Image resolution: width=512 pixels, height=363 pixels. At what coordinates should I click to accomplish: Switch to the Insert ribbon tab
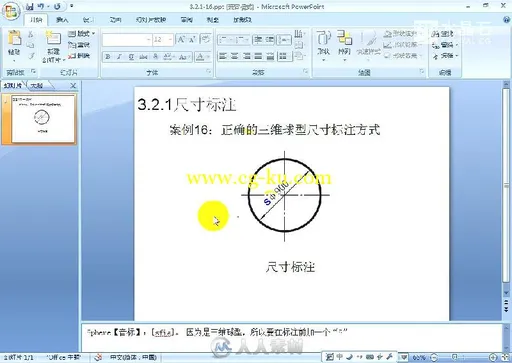point(62,20)
